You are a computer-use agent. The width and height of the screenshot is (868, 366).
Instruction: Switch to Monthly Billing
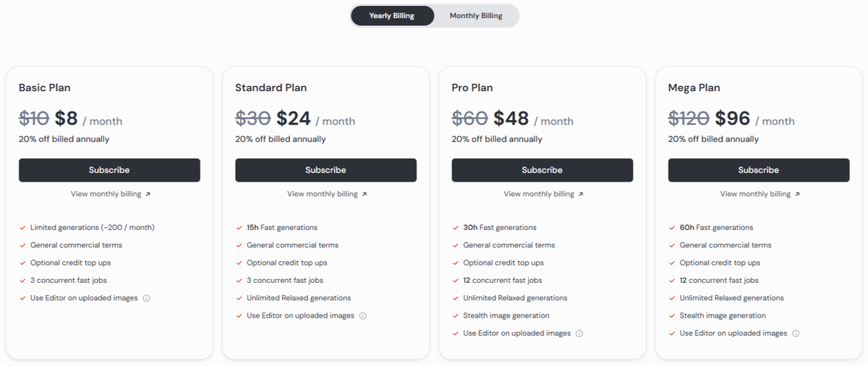(476, 16)
